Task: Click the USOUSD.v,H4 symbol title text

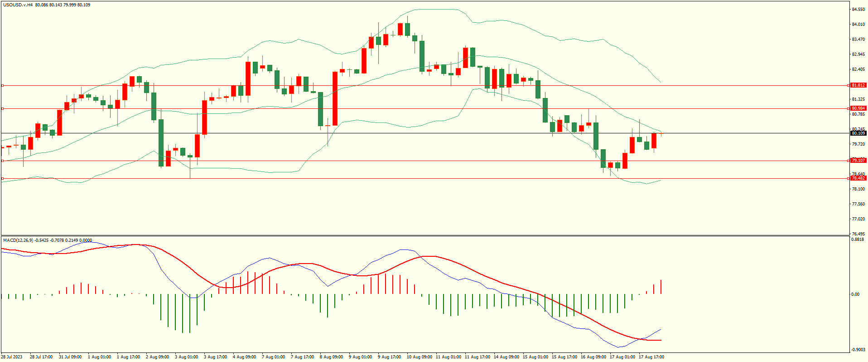Action: (18, 5)
